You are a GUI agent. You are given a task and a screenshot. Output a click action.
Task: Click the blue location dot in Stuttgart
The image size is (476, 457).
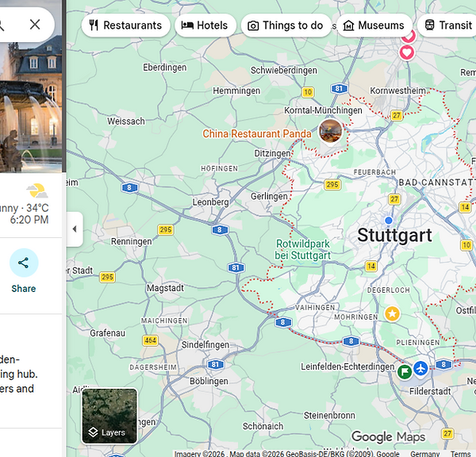click(x=389, y=220)
